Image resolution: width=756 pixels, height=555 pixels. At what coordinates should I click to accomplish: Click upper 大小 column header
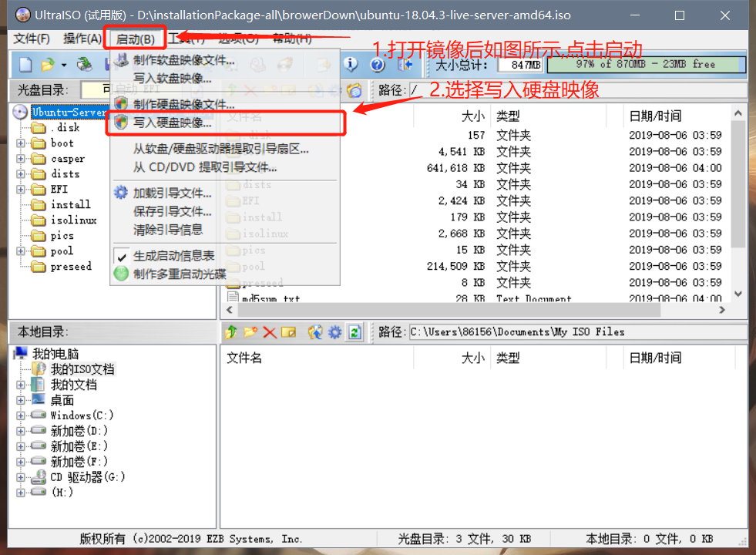pos(452,116)
